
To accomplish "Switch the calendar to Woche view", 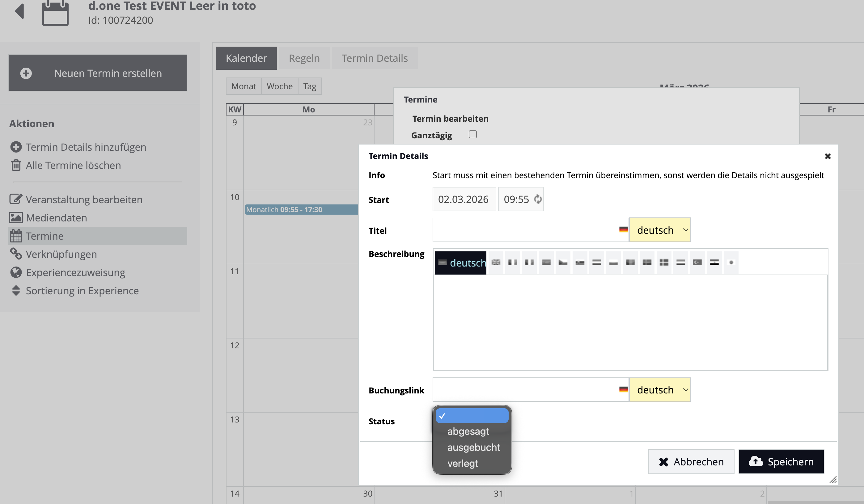I will point(279,86).
